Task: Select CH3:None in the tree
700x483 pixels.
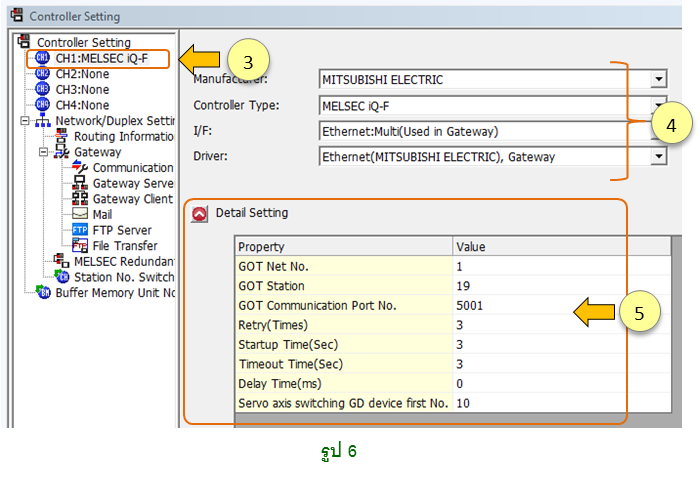Action: tap(82, 90)
